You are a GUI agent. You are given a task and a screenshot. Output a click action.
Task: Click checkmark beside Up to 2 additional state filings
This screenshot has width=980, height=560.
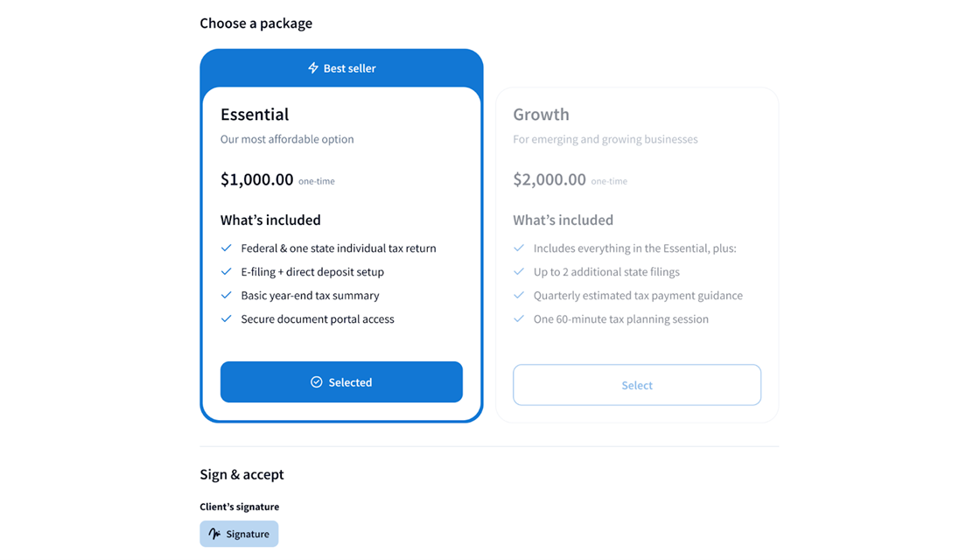pyautogui.click(x=519, y=272)
